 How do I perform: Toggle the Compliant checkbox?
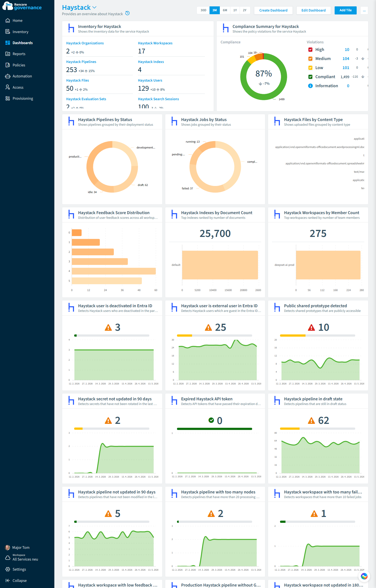click(x=310, y=77)
